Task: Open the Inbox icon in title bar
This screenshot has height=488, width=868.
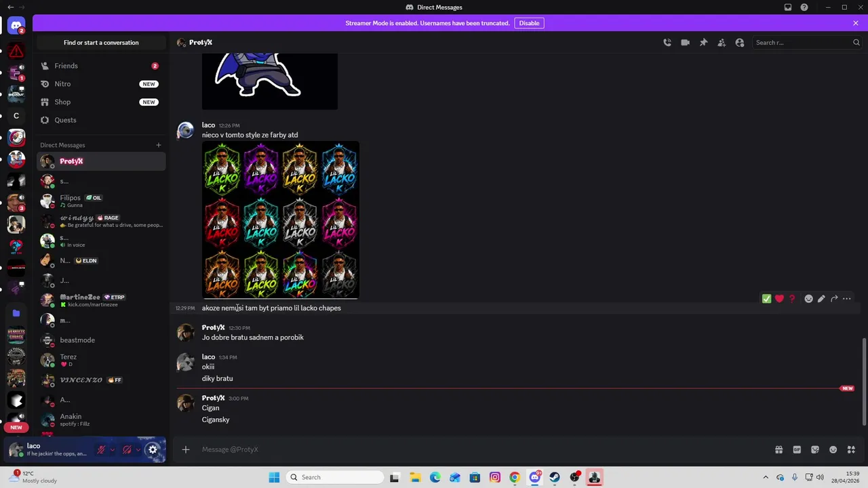Action: coord(788,7)
